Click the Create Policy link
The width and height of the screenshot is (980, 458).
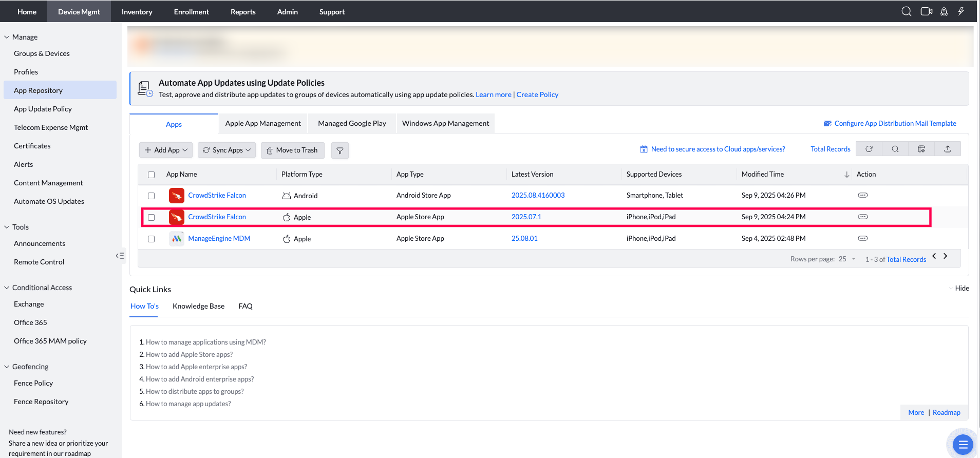[x=537, y=94]
